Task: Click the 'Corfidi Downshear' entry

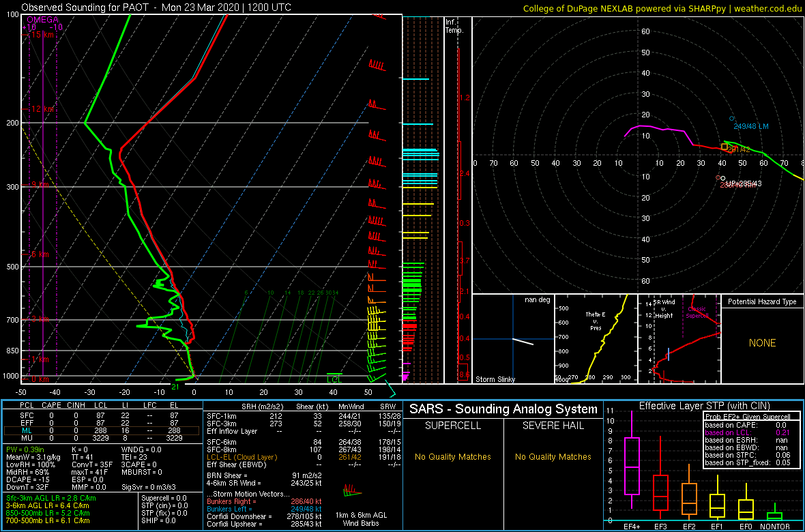Action: [265, 516]
